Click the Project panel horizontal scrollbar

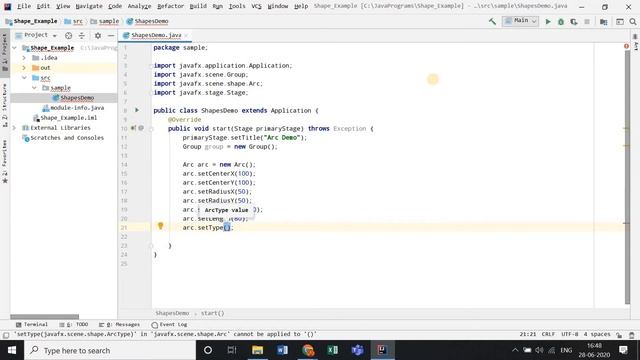44,317
